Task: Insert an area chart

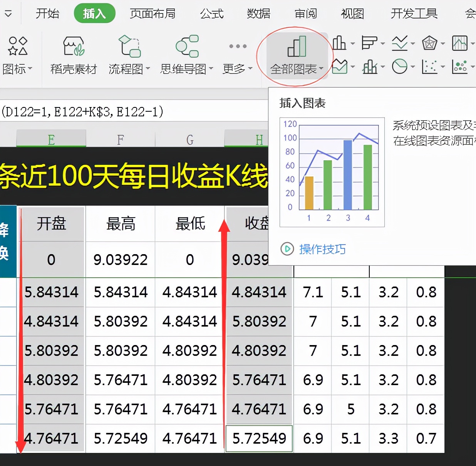Action: click(x=340, y=66)
